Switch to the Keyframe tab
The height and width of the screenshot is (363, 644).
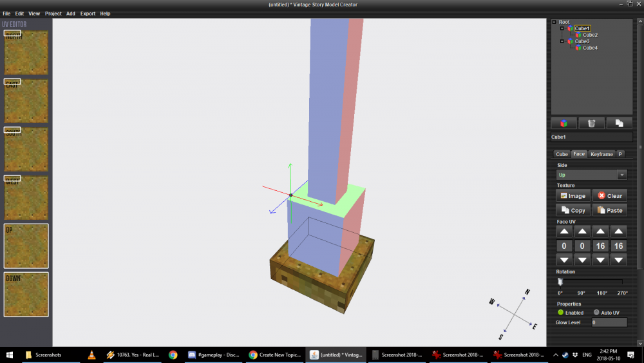(601, 154)
